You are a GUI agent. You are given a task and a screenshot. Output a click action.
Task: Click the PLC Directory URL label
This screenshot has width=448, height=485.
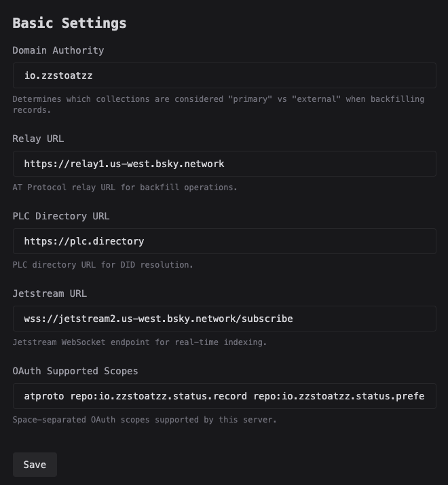click(61, 216)
